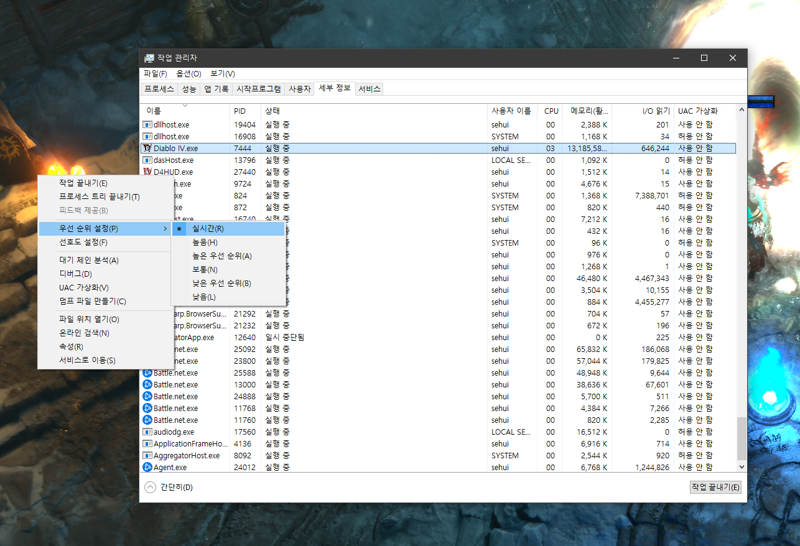Open the 보기(V) menu
Image resolution: width=800 pixels, height=546 pixels.
(222, 73)
